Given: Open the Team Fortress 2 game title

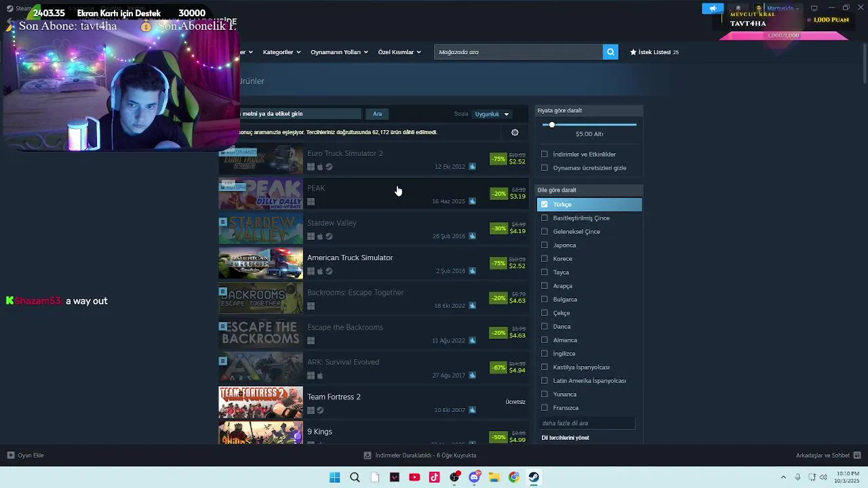Looking at the screenshot, I should click(334, 397).
